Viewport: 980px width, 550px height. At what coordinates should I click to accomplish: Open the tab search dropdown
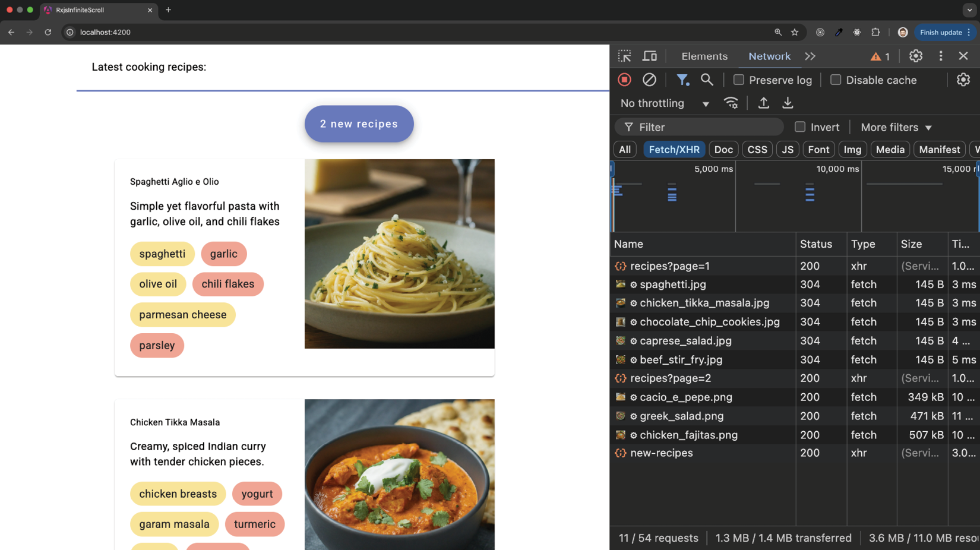point(969,10)
